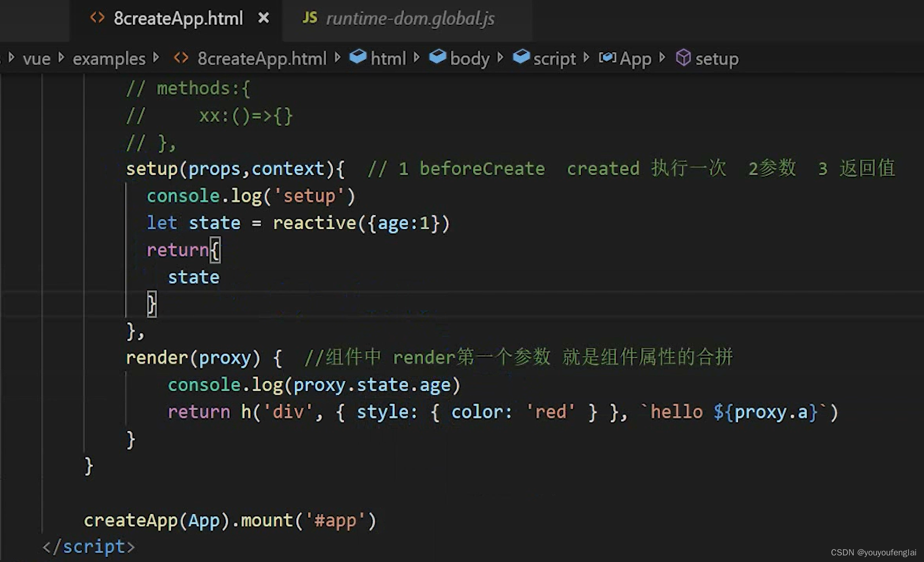Click the highlighted closing brace of return
This screenshot has height=562, width=924.
click(x=152, y=304)
